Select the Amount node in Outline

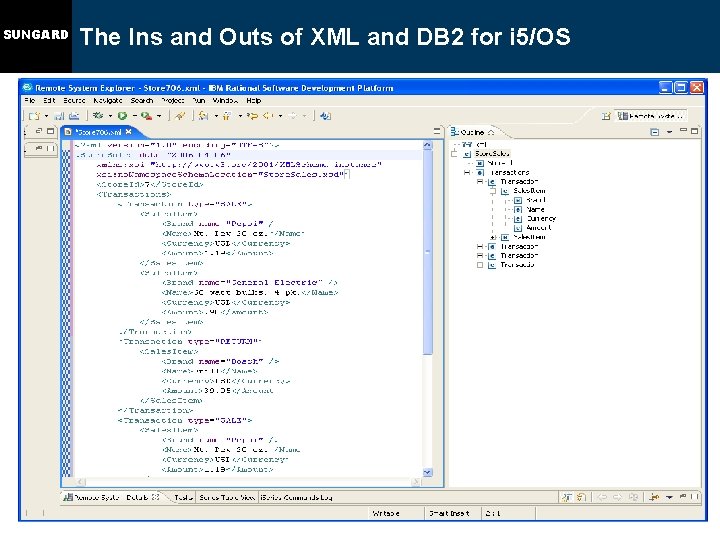[539, 228]
